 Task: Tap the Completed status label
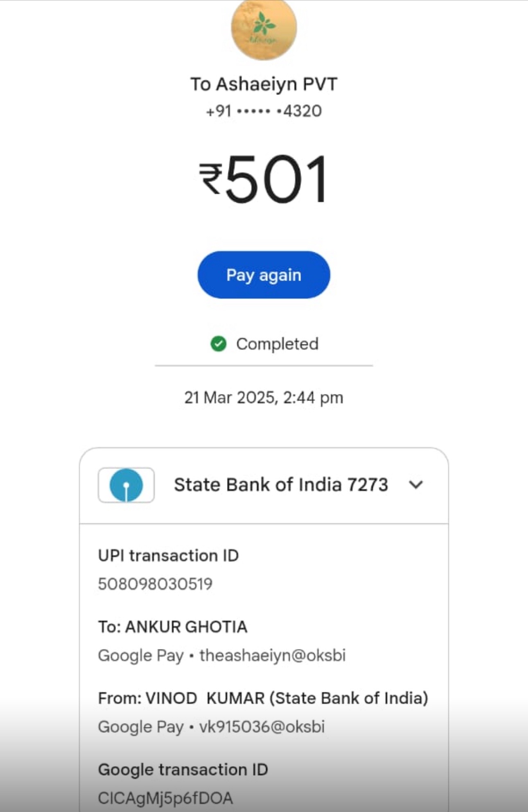click(278, 344)
